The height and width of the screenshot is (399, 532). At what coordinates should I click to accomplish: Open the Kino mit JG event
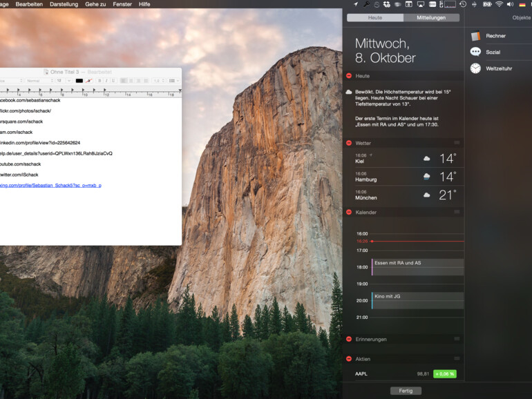418,300
